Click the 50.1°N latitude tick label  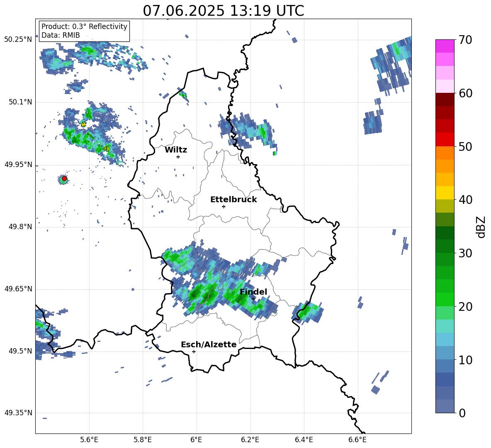pos(20,102)
